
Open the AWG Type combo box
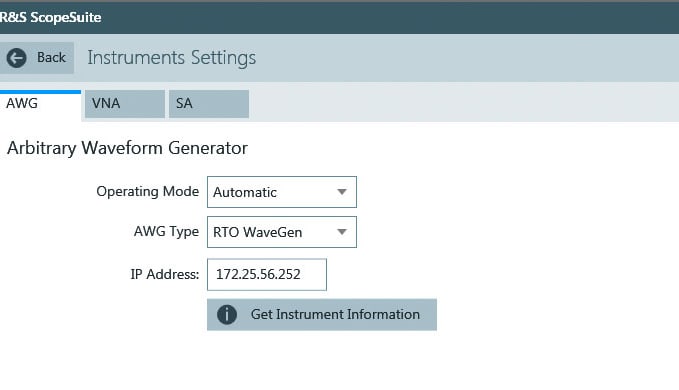pyautogui.click(x=282, y=232)
